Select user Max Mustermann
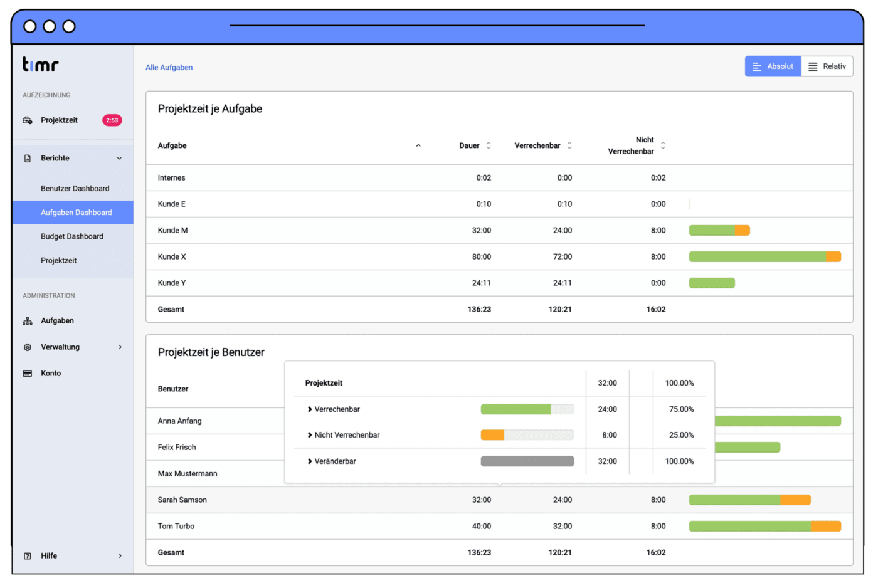The image size is (878, 588). pyautogui.click(x=188, y=474)
